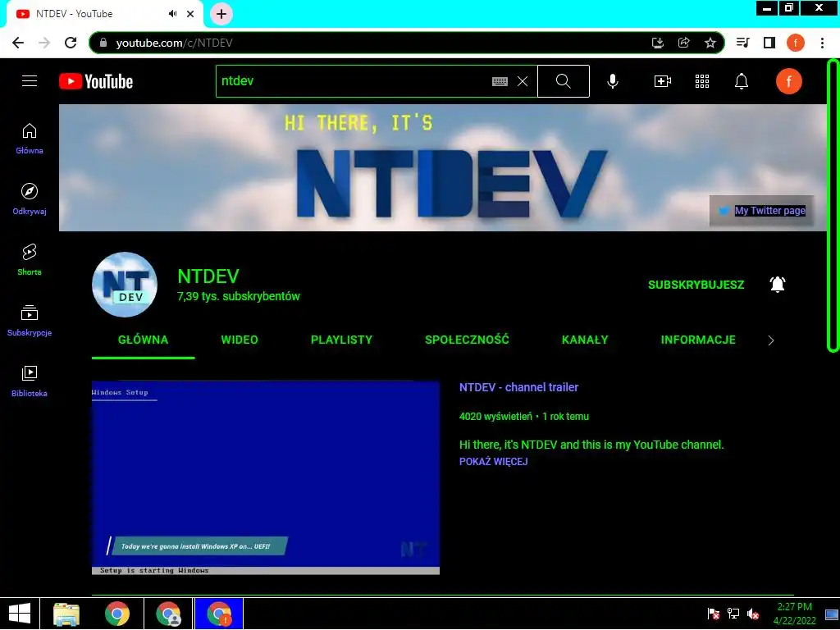The height and width of the screenshot is (630, 840).
Task: Click the browser forward arrow
Action: 44,43
